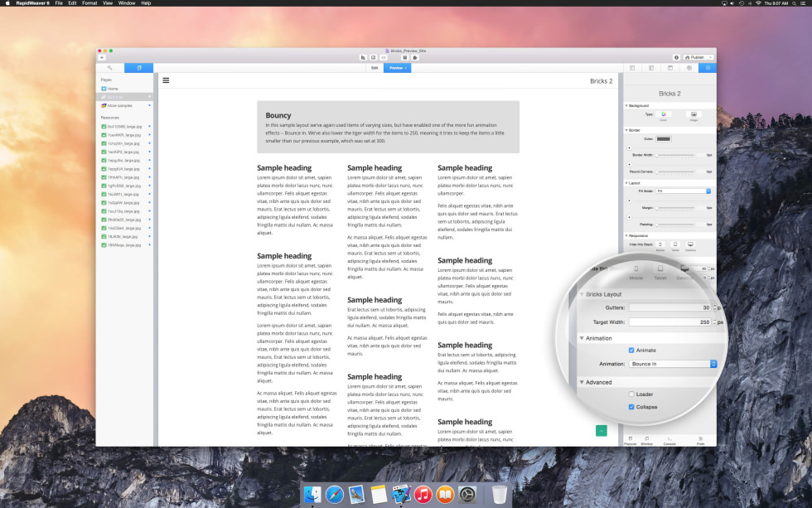This screenshot has width=812, height=508.
Task: Open iBooks from the dock
Action: click(445, 495)
